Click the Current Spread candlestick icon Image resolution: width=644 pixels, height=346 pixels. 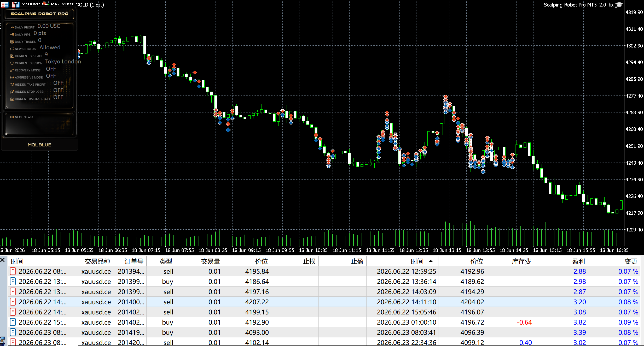(12, 56)
